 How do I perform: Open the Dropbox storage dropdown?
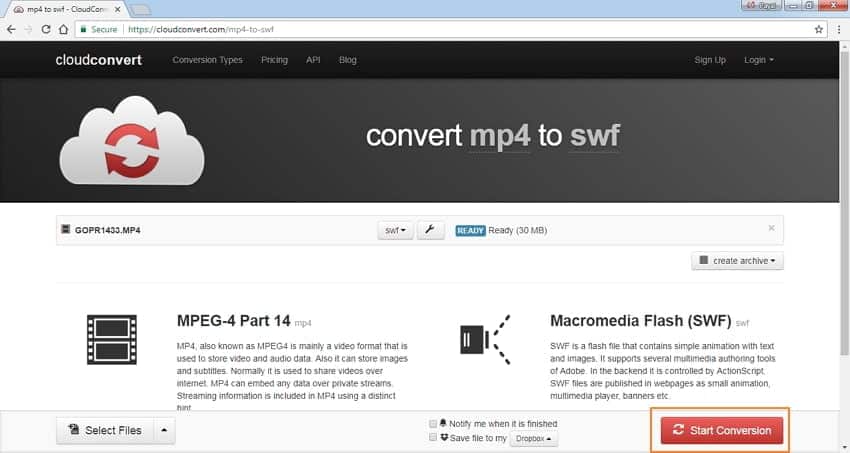(533, 438)
